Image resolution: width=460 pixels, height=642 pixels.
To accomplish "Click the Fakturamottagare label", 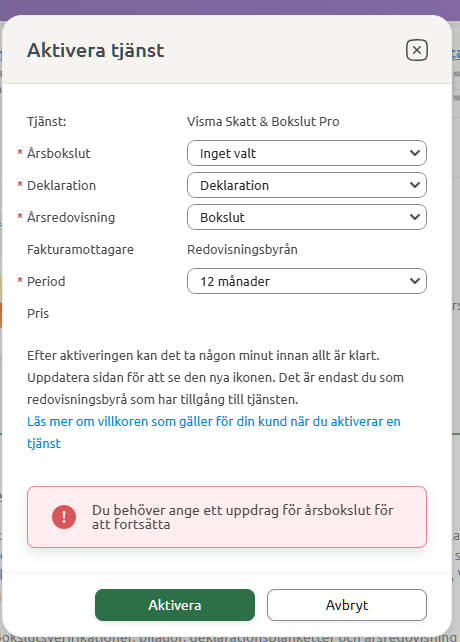I will click(x=80, y=249).
